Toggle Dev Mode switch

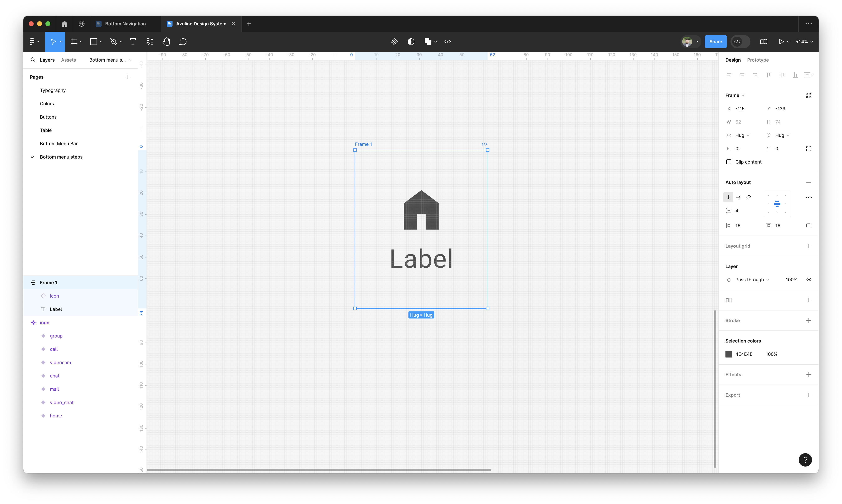tap(740, 42)
